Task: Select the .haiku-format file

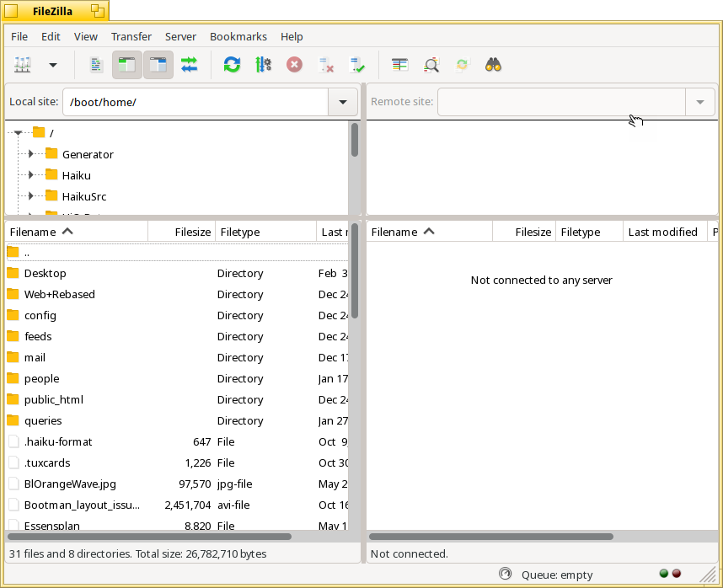Action: 177,442
